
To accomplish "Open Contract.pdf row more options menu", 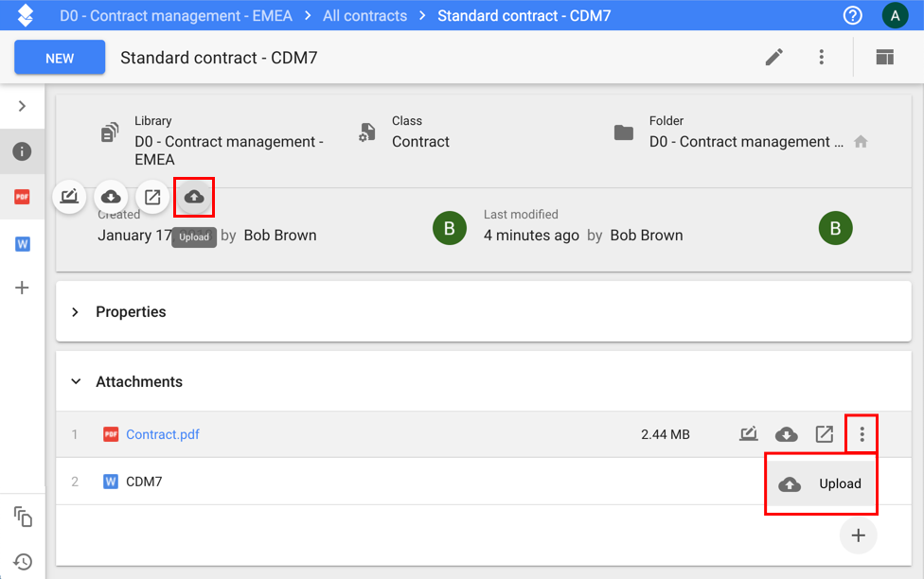I will coord(862,434).
